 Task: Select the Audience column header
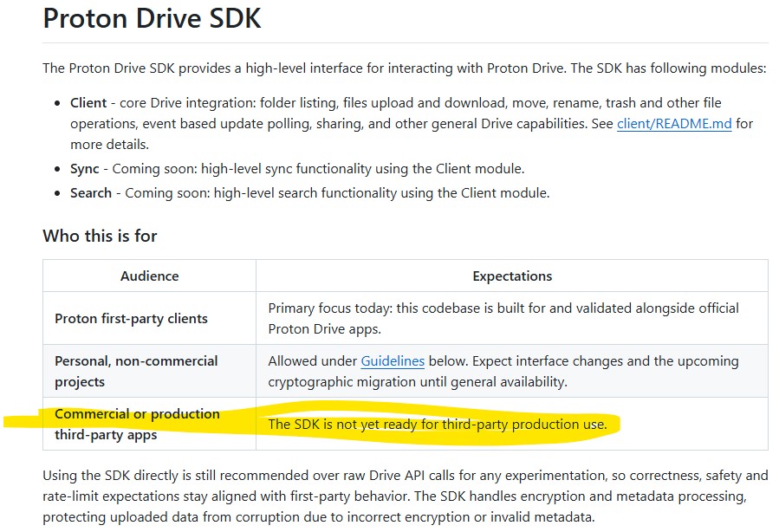pyautogui.click(x=150, y=276)
